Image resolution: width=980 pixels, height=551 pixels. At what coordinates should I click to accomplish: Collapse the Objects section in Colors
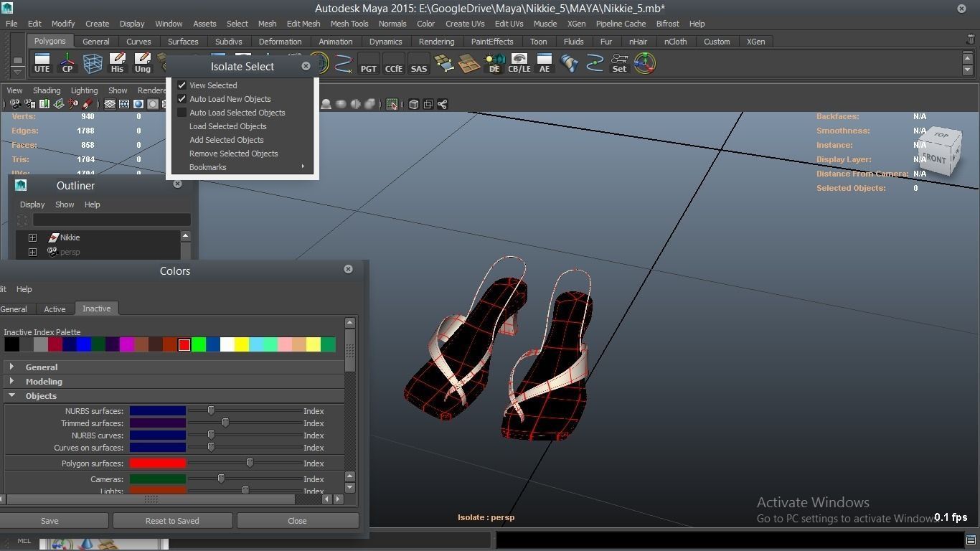pos(12,396)
